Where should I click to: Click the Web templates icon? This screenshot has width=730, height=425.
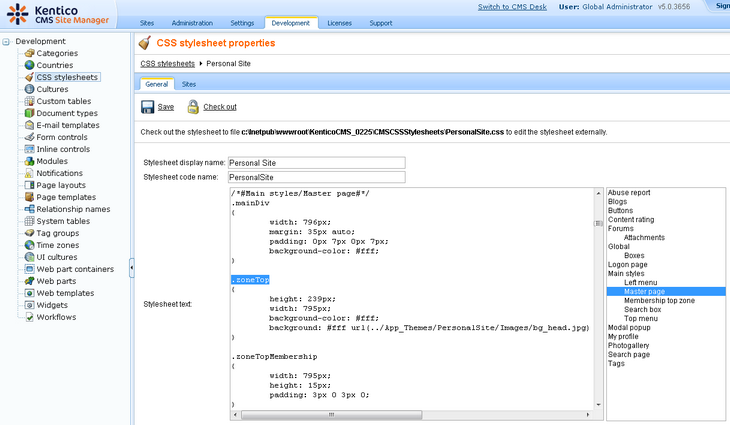tap(29, 293)
